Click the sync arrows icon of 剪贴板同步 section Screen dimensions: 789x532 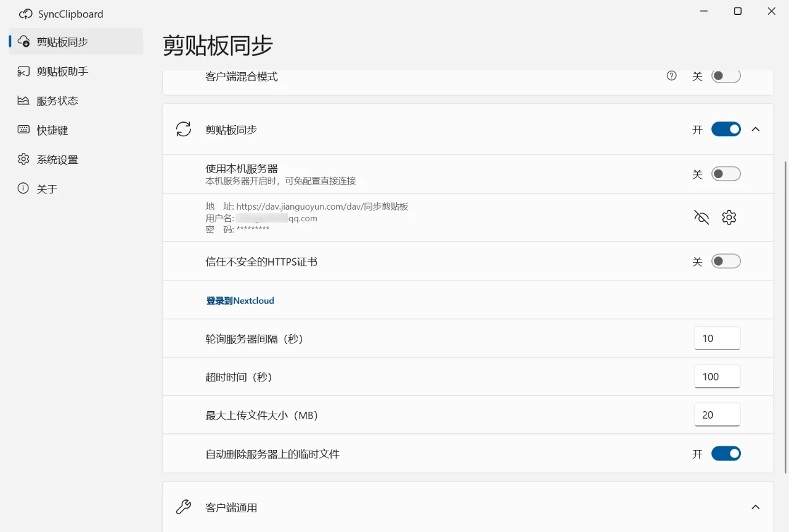tap(184, 129)
